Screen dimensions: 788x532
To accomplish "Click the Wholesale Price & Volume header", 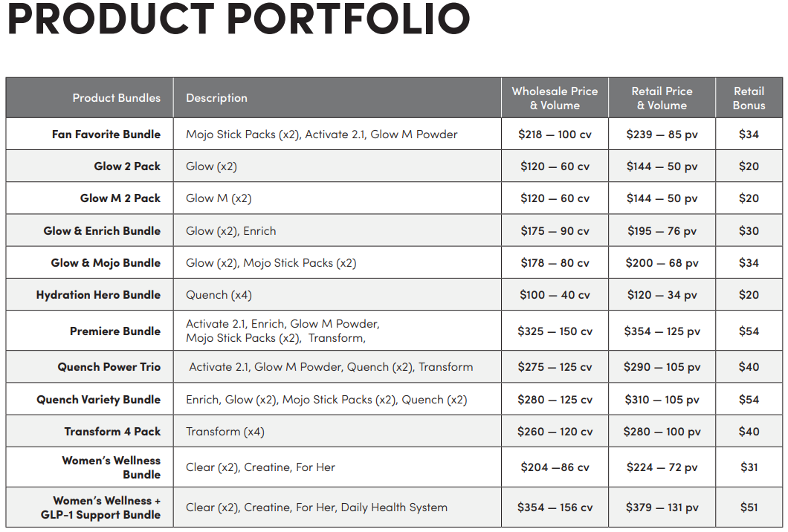I will point(555,98).
